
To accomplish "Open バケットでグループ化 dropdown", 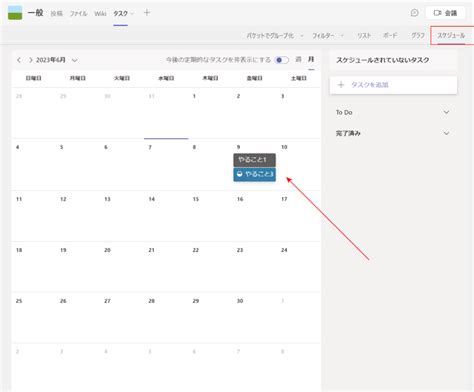I will tap(275, 35).
